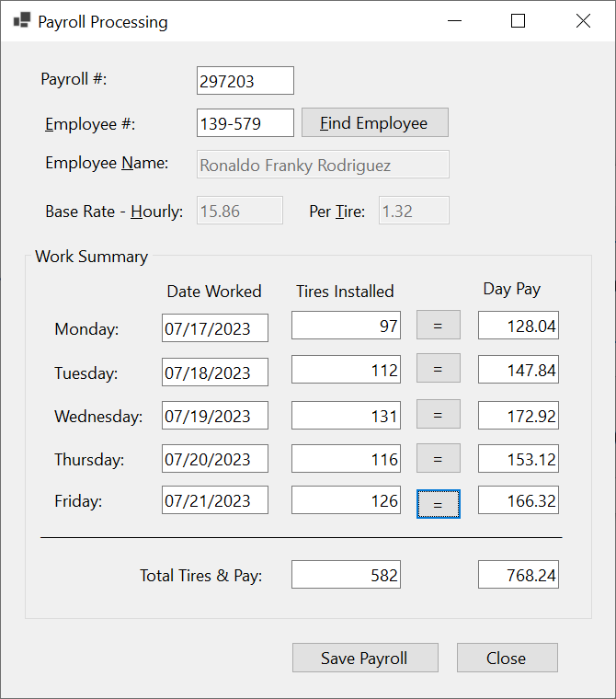Click Friday tires installed field with 126
This screenshot has height=699, width=616.
click(x=346, y=500)
